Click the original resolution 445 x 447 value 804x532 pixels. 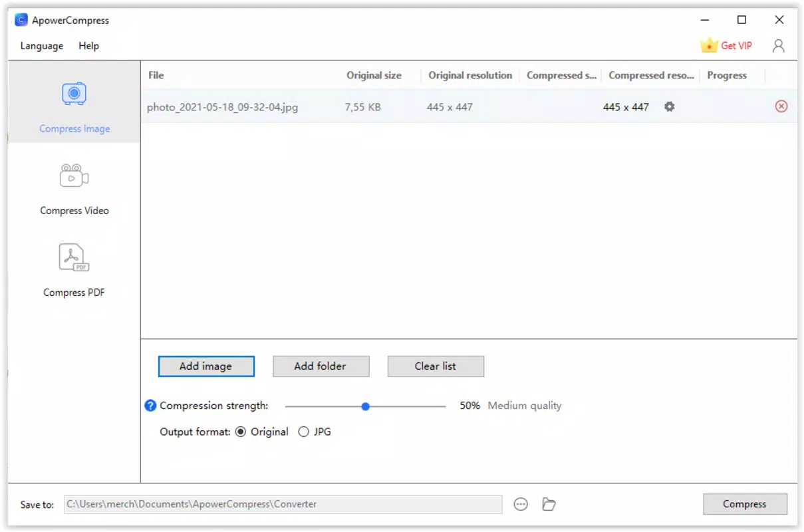[x=450, y=107]
